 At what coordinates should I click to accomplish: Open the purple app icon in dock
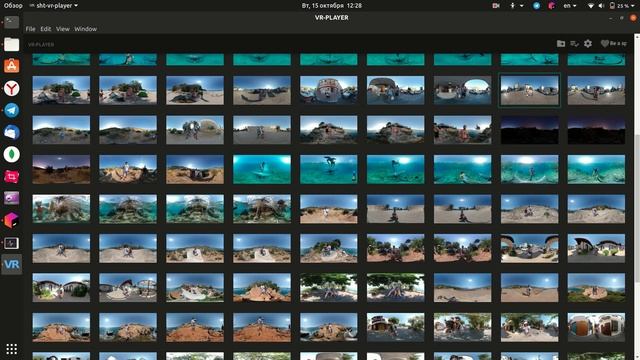coord(11,198)
